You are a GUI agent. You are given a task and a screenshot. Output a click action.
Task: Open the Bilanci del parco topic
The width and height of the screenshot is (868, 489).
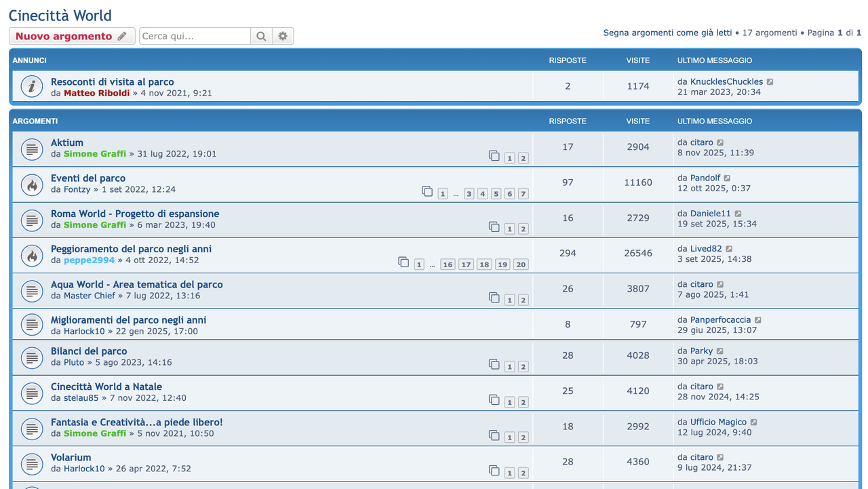tap(89, 351)
